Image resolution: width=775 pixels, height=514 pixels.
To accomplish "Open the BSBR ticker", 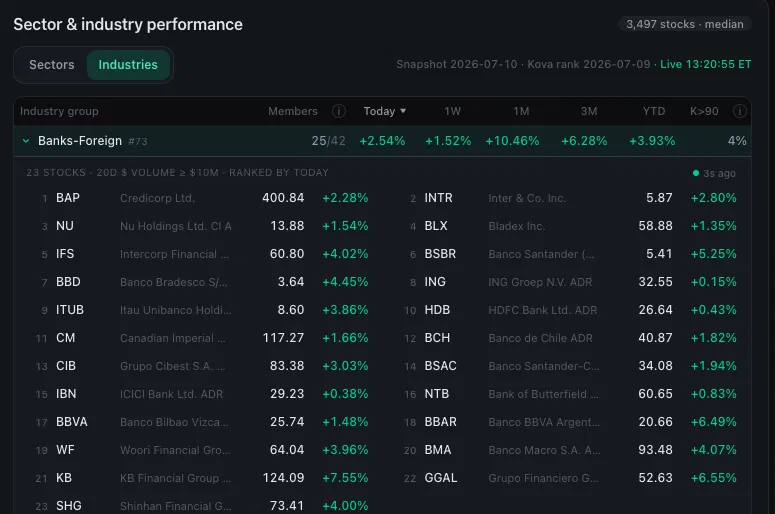I will point(440,254).
